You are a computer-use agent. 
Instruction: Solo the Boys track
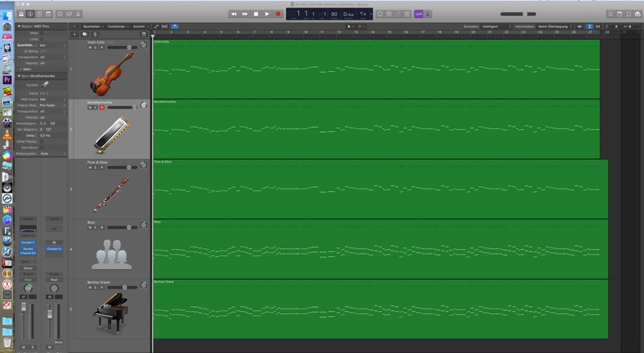point(96,228)
